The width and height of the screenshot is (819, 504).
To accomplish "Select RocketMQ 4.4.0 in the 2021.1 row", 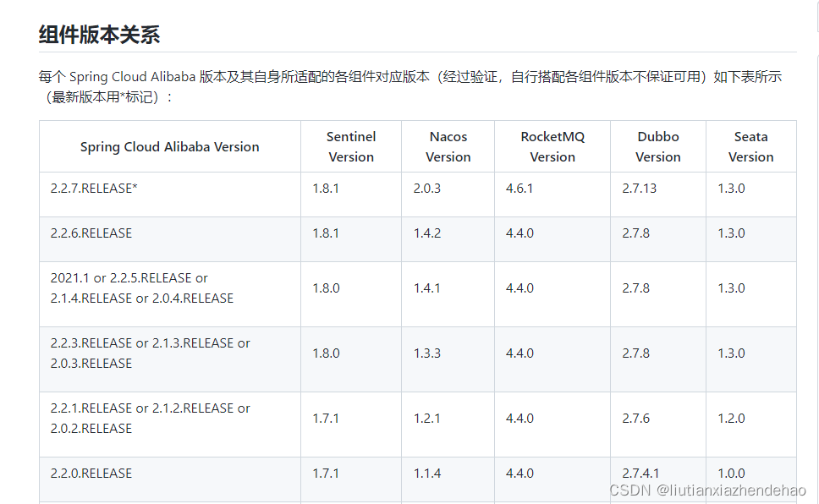I will point(519,288).
